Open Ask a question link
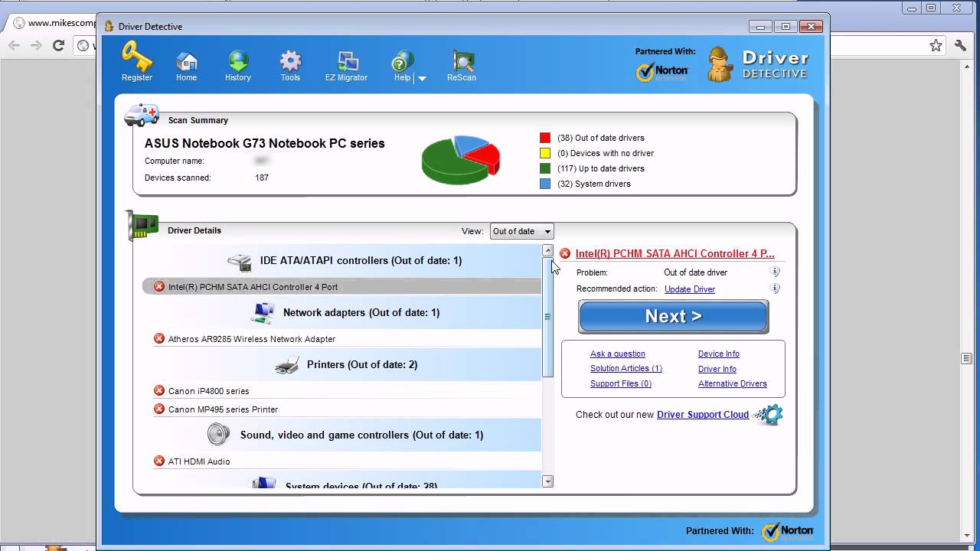The image size is (980, 551). point(618,354)
